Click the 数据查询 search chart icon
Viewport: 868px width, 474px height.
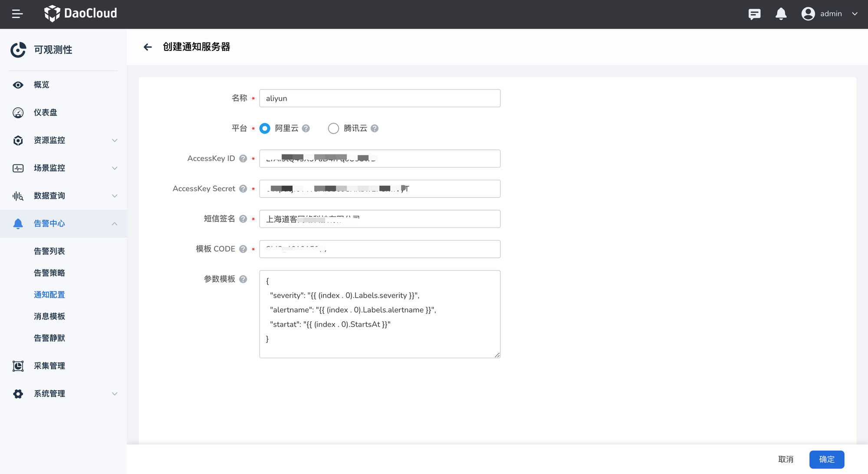point(18,196)
